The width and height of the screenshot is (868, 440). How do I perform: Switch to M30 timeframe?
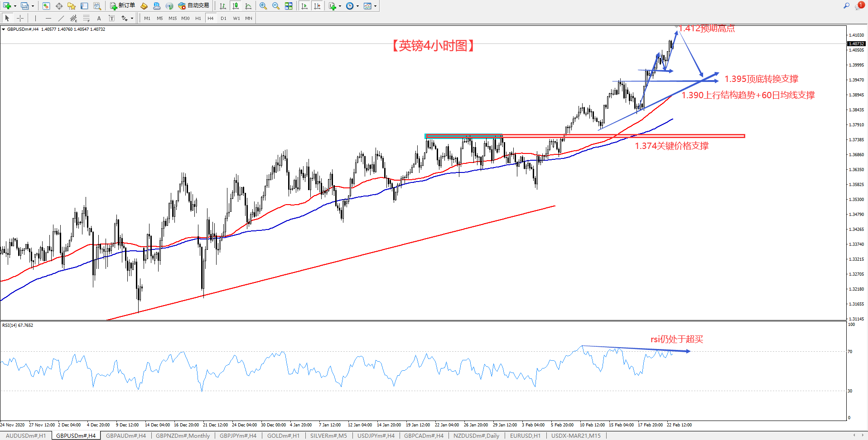[x=185, y=18]
